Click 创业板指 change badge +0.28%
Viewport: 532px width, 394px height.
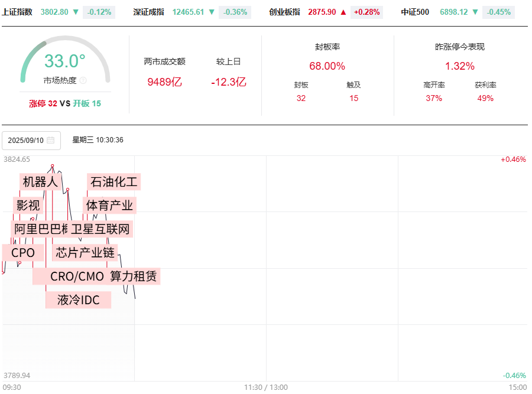point(366,12)
